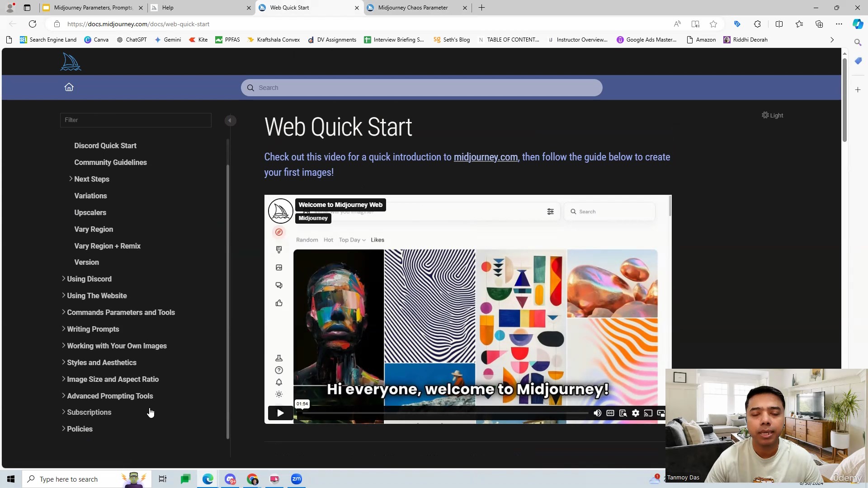Open Seth's Blog bookmark
The width and height of the screenshot is (868, 488).
(x=452, y=40)
